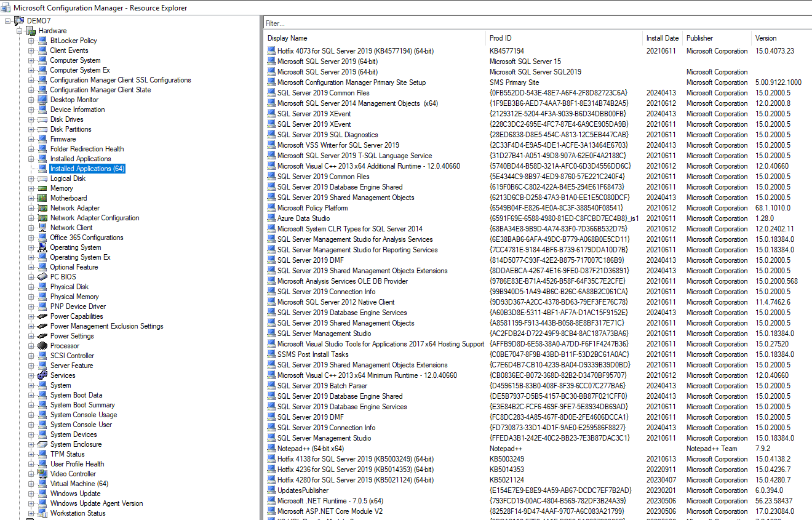The width and height of the screenshot is (812, 520).
Task: Sort by Display Name column header
Action: coord(375,38)
